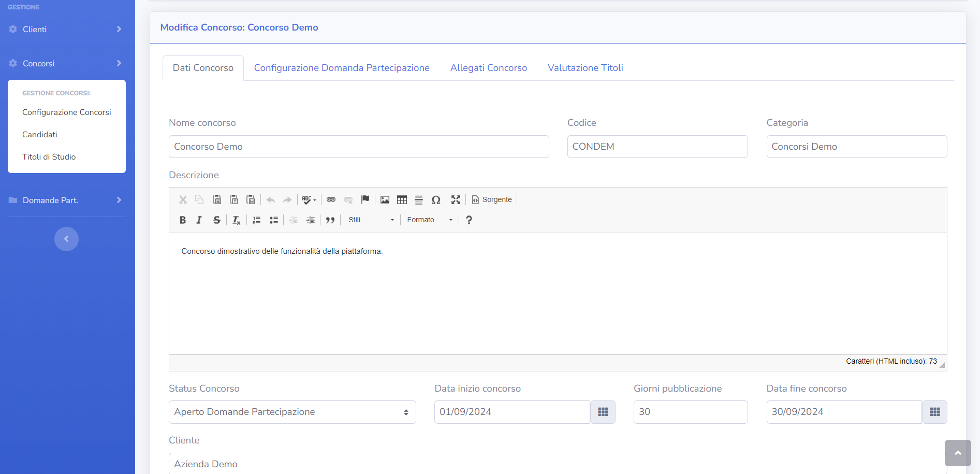Viewport: 980px width, 474px height.
Task: Click Paste as plain text icon
Action: 234,199
